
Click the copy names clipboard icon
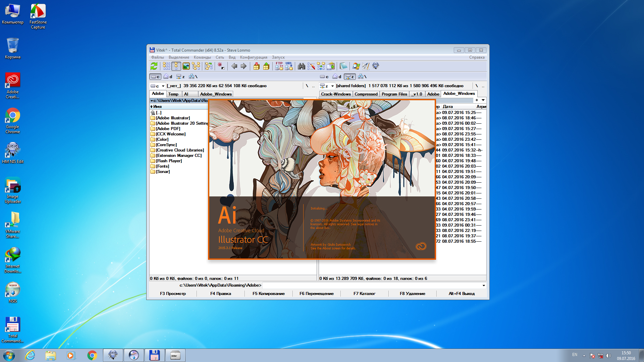pos(331,66)
